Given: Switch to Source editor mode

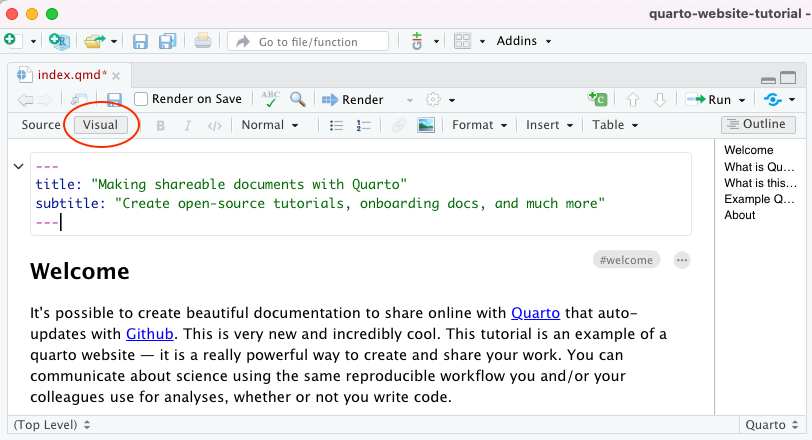Looking at the screenshot, I should (x=41, y=125).
